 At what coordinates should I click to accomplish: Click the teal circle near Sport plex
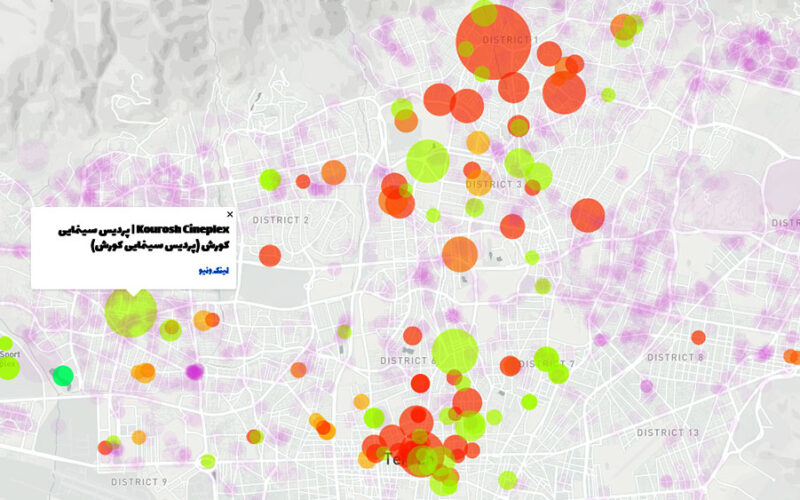pyautogui.click(x=63, y=376)
